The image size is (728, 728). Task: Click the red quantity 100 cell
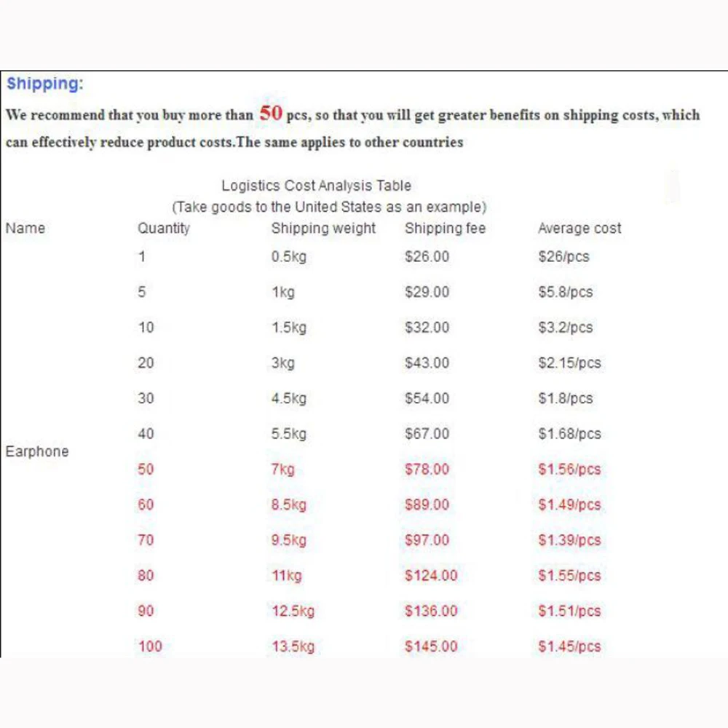pos(150,646)
